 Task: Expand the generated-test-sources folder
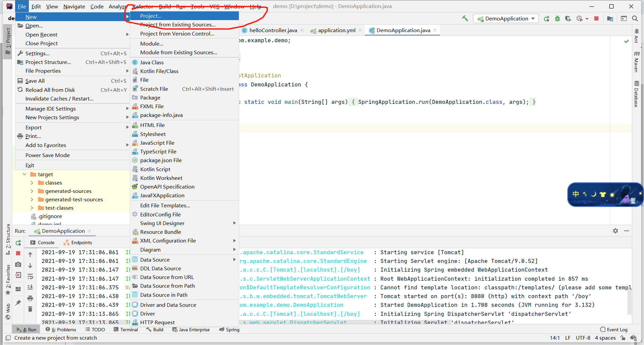pyautogui.click(x=32, y=200)
